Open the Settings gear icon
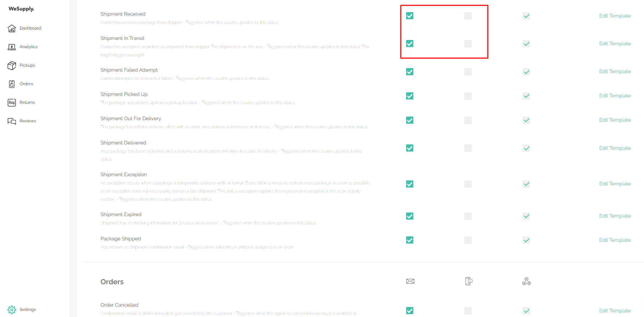The image size is (644, 317). pos(12,310)
